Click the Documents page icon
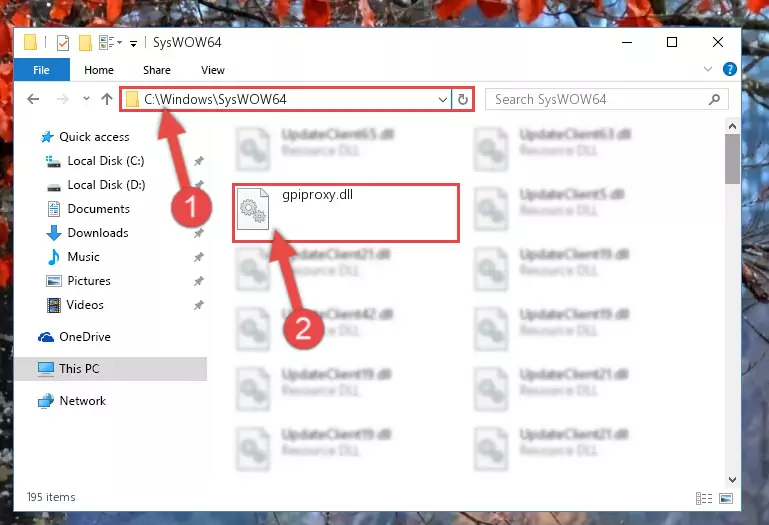Screen dimensions: 769x525 [x=53, y=209]
